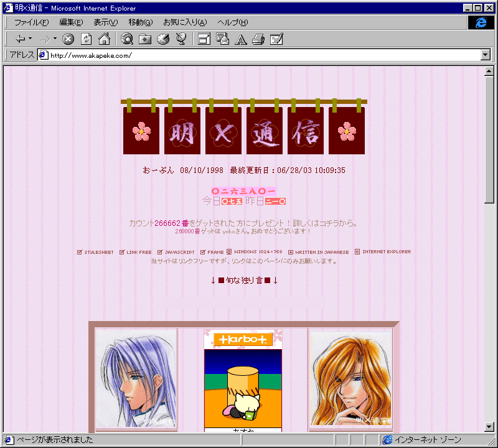The image size is (498, 448).
Task: Toggle the Fullscreen toolbar icon
Action: point(204,39)
